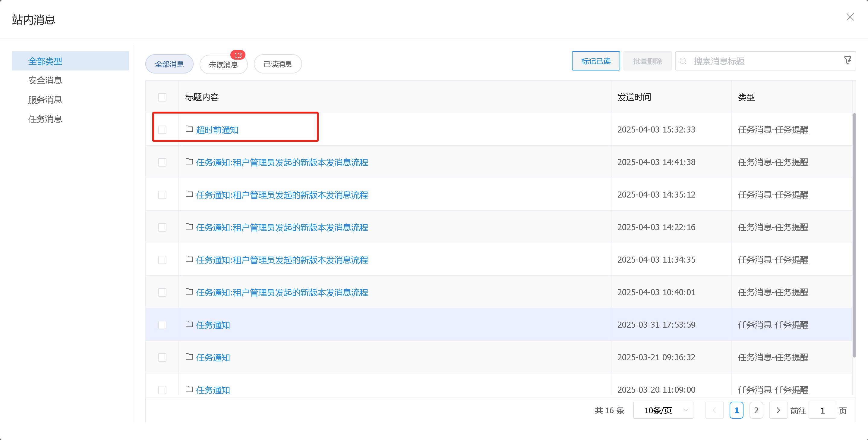Click folder icon on the 14:41:38 message row
Screen dimensions: 868x440
[x=189, y=162]
